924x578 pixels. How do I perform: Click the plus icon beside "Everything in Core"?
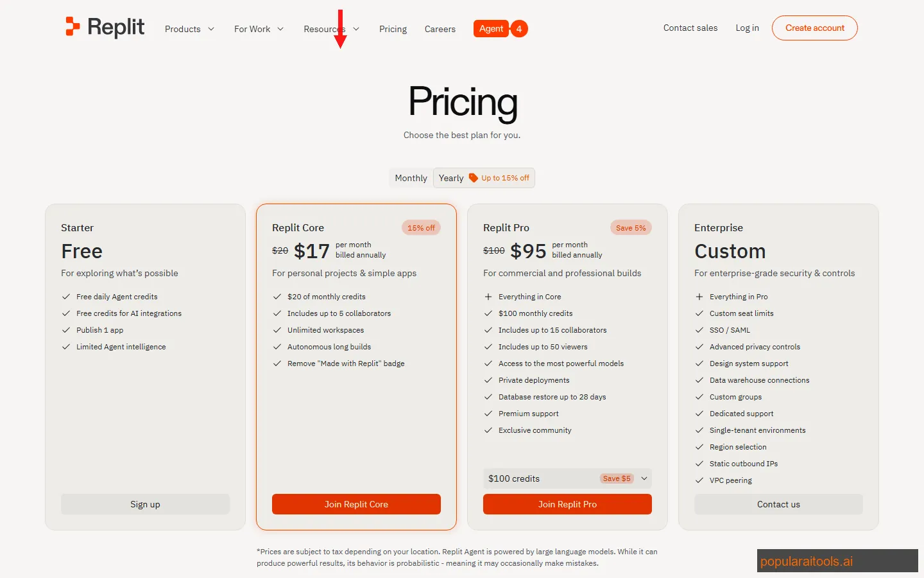click(x=488, y=296)
